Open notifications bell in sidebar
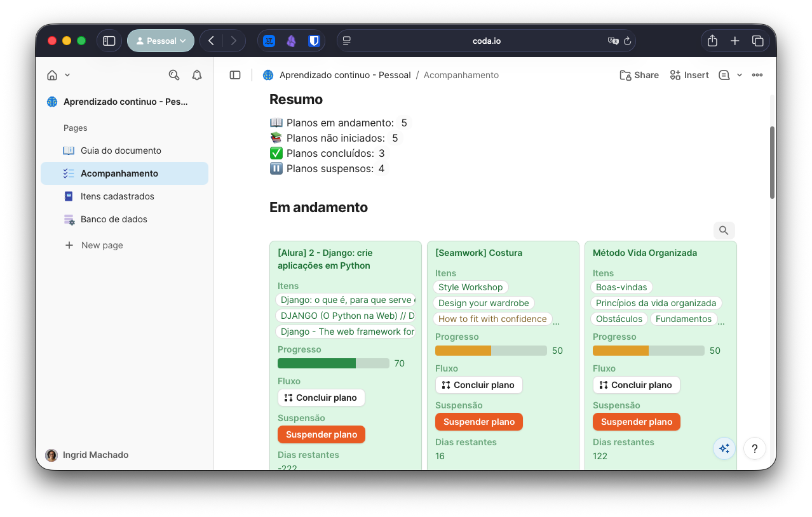The image size is (812, 517). (x=197, y=75)
